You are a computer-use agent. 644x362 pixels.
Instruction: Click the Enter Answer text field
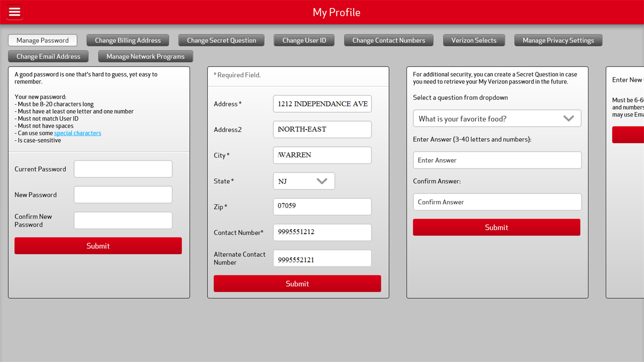[x=497, y=160]
